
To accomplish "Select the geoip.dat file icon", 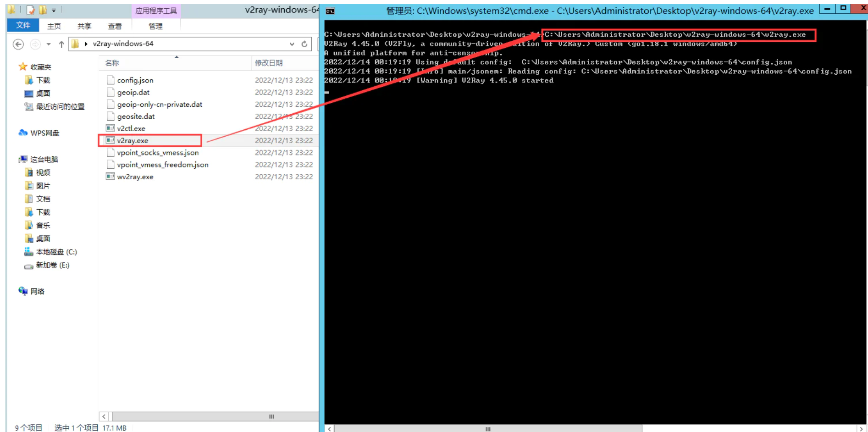I will point(110,92).
